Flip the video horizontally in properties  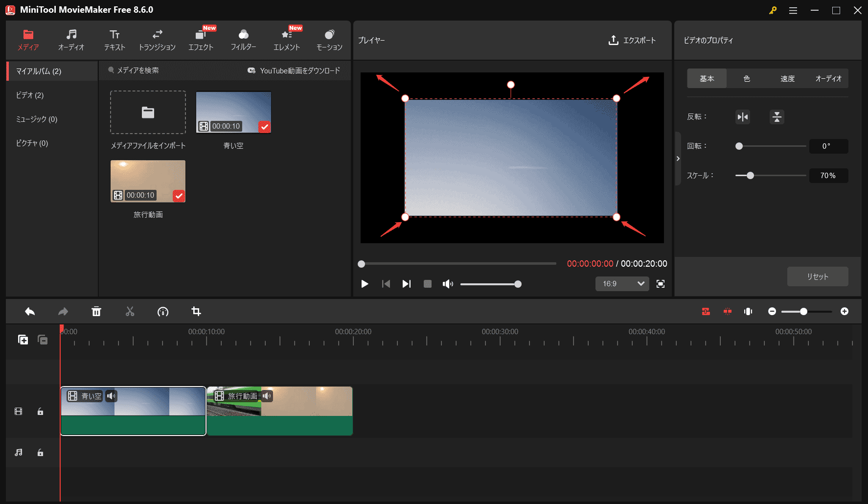click(742, 117)
